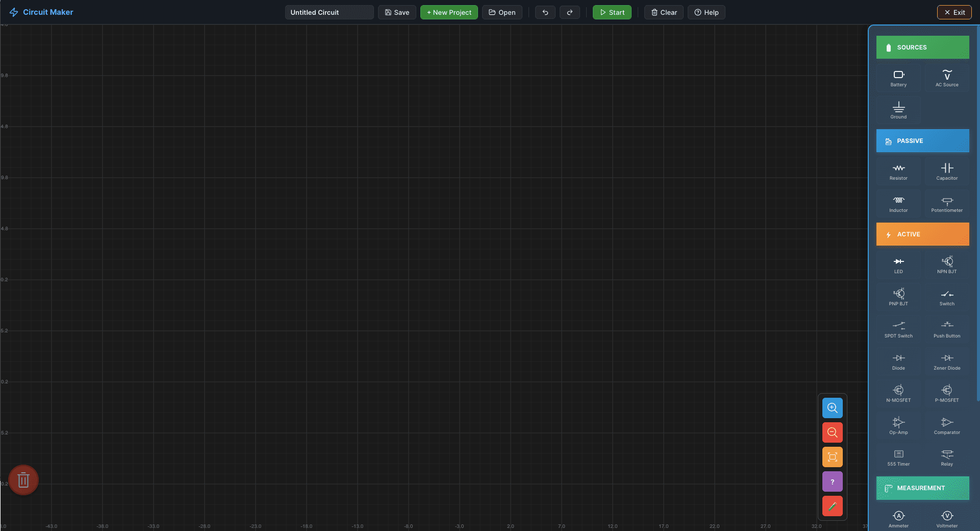Choose the Ground symbol

[x=898, y=110]
